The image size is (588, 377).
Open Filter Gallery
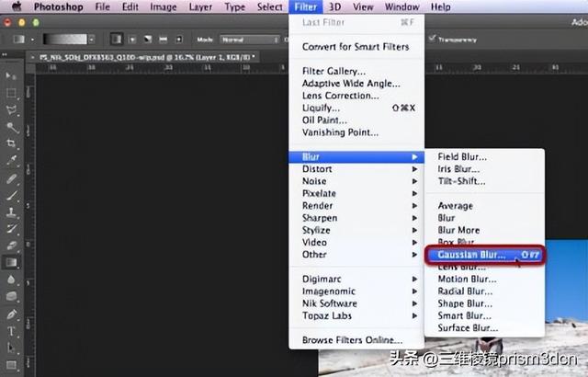tap(356, 72)
